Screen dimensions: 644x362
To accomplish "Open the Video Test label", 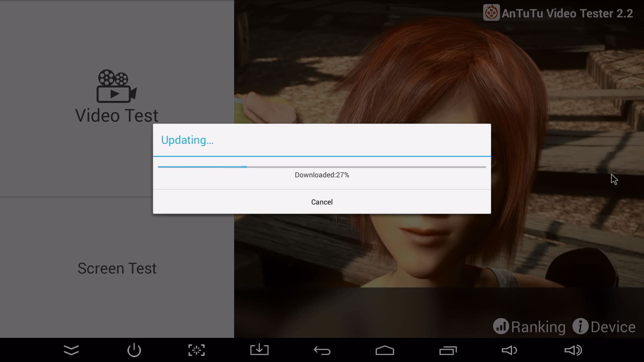I will pos(116,116).
